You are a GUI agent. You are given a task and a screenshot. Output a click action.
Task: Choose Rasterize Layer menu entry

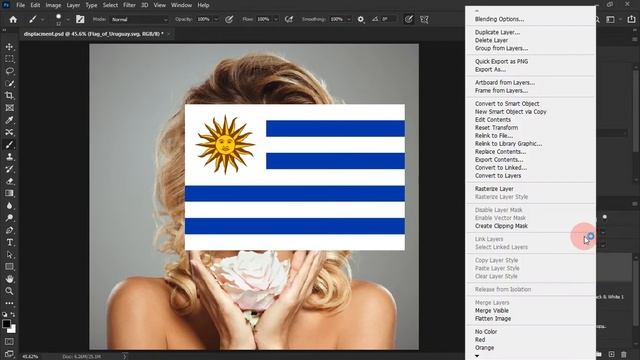click(494, 189)
